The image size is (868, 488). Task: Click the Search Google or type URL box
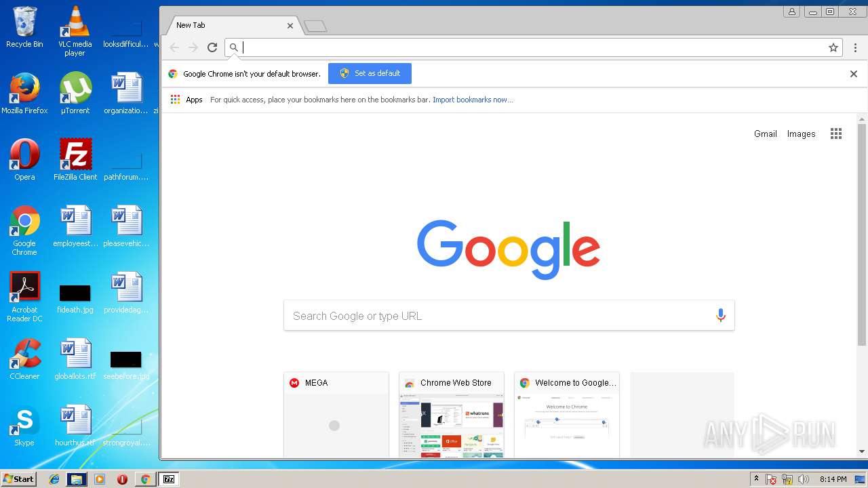tap(509, 316)
